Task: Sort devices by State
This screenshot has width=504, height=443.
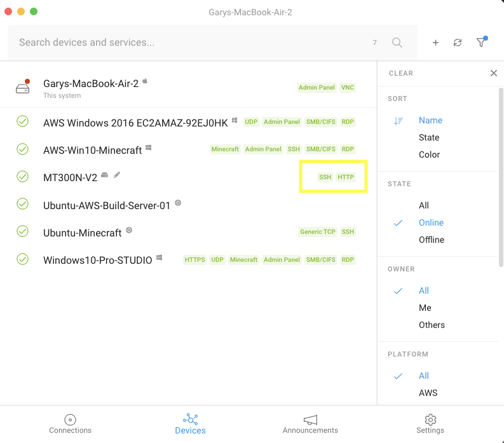Action: click(x=429, y=137)
